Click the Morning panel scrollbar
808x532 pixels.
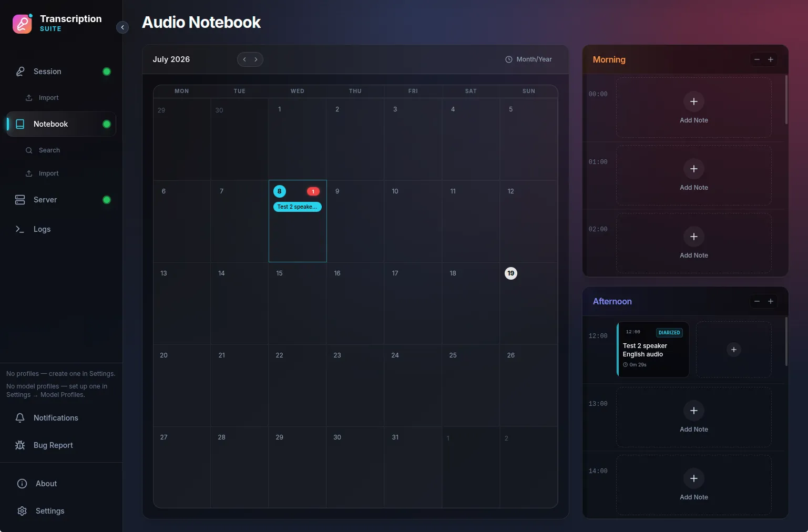(786, 99)
